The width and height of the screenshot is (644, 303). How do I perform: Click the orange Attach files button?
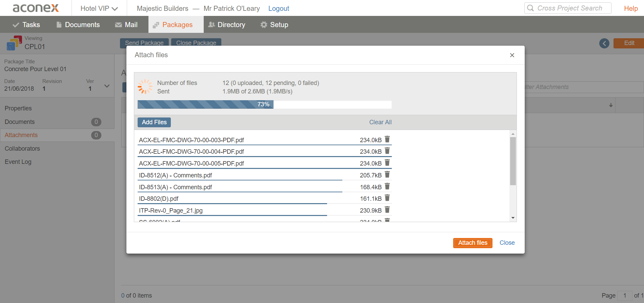472,243
